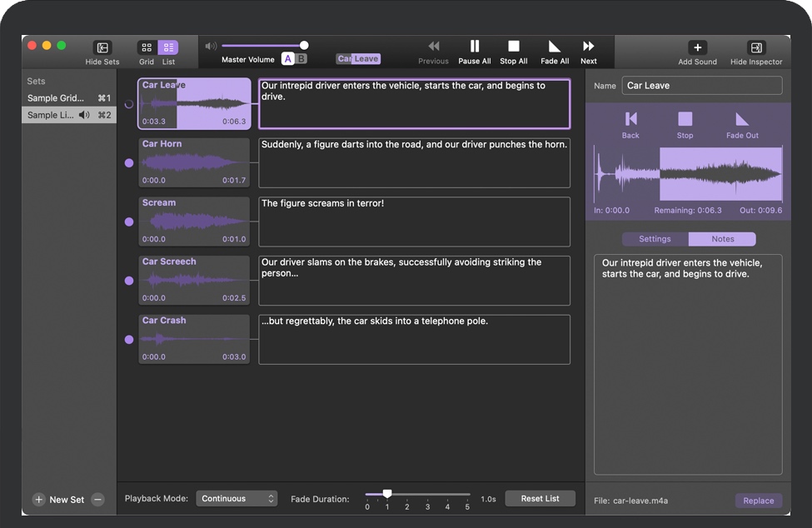This screenshot has height=528, width=812.
Task: Click the Add Sound plus icon
Action: 697,47
